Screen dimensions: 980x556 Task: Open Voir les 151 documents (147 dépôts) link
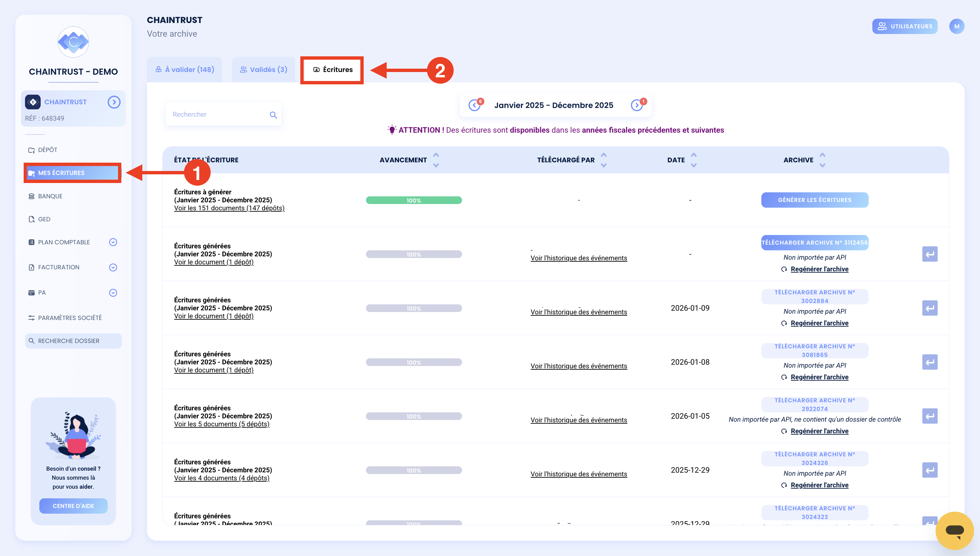(229, 208)
